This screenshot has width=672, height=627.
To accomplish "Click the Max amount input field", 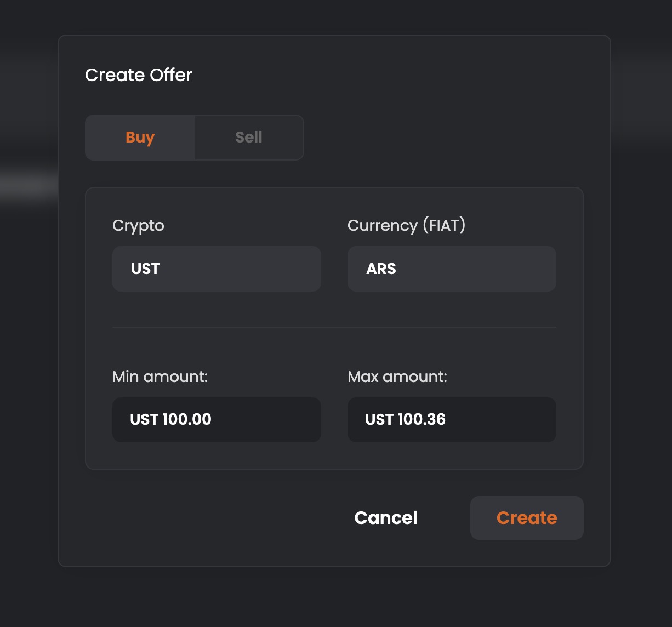I will coord(452,420).
